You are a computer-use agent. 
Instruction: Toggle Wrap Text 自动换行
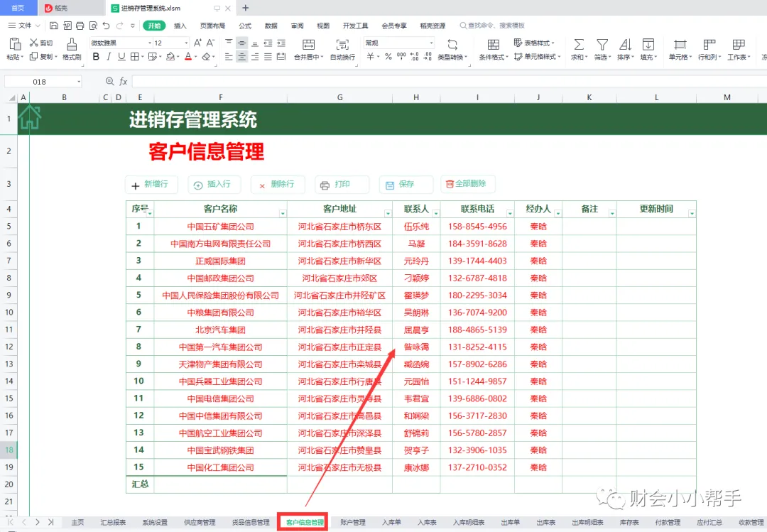coord(342,49)
